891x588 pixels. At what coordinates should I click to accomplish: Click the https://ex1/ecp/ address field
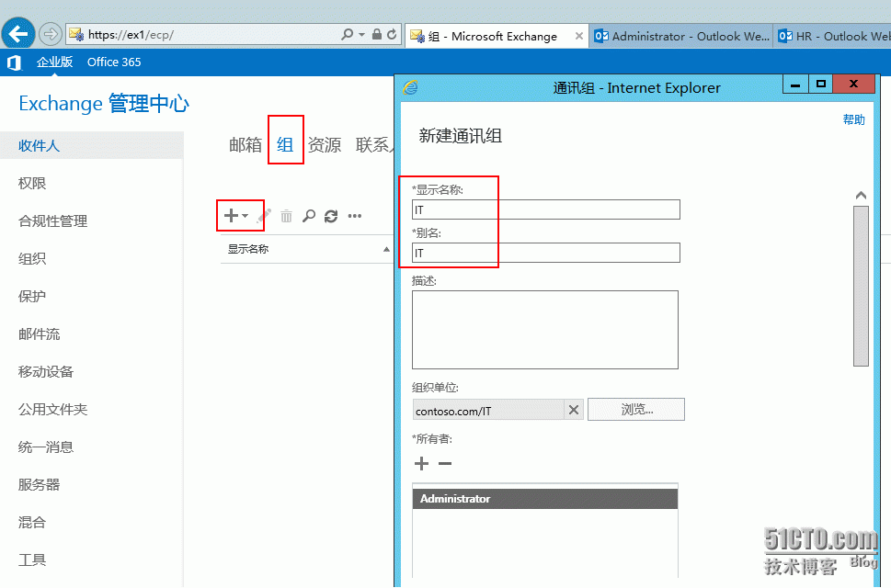tap(201, 34)
